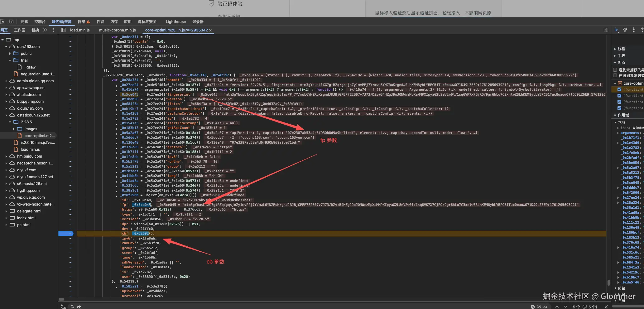Click the images folder icon
Screen dimensions: 644x309
coord(20,129)
